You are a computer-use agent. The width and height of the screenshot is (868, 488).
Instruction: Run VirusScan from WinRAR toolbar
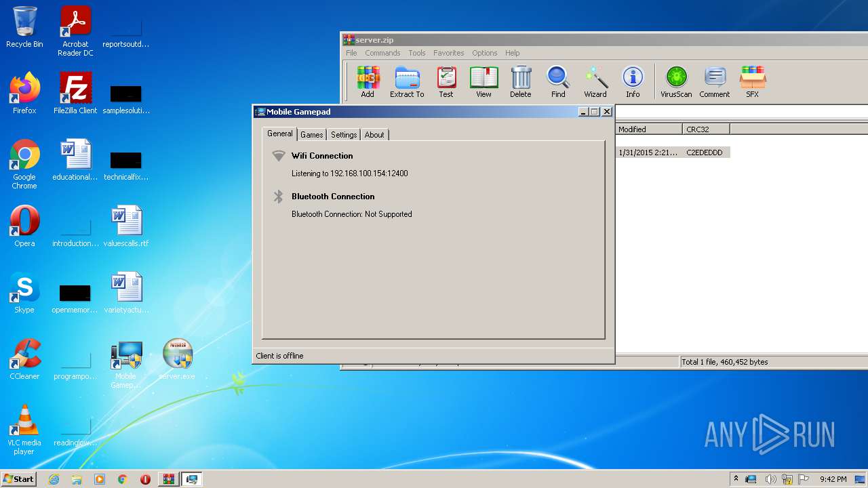click(676, 82)
